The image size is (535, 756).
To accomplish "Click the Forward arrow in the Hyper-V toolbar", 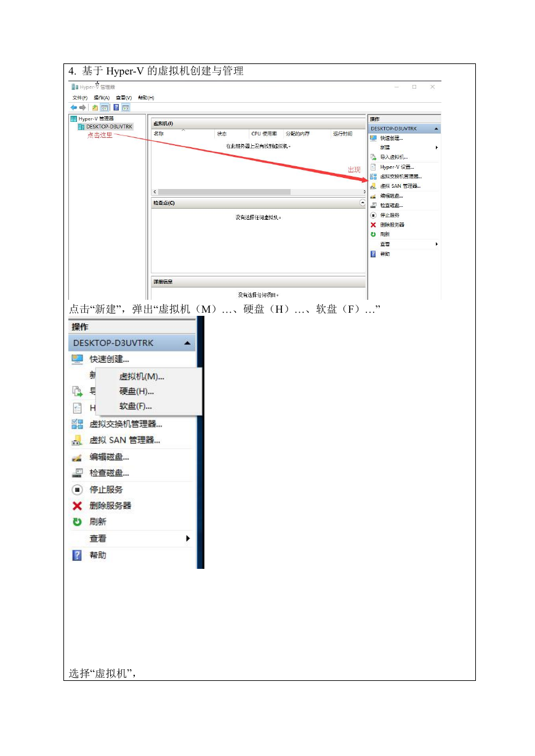I will point(82,107).
